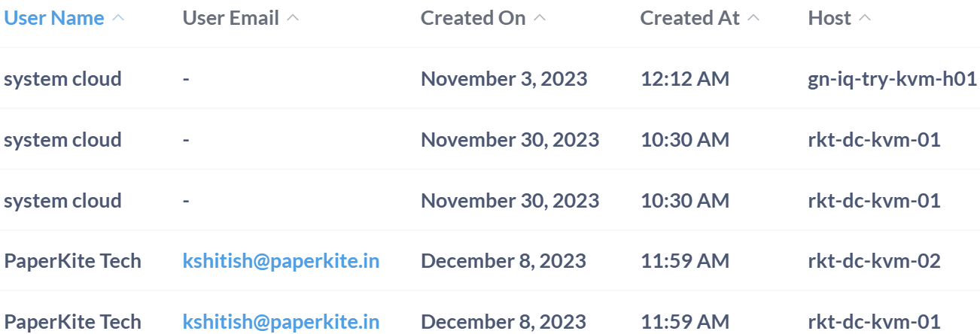Select first system cloud user name
980x334 pixels.
(x=62, y=79)
